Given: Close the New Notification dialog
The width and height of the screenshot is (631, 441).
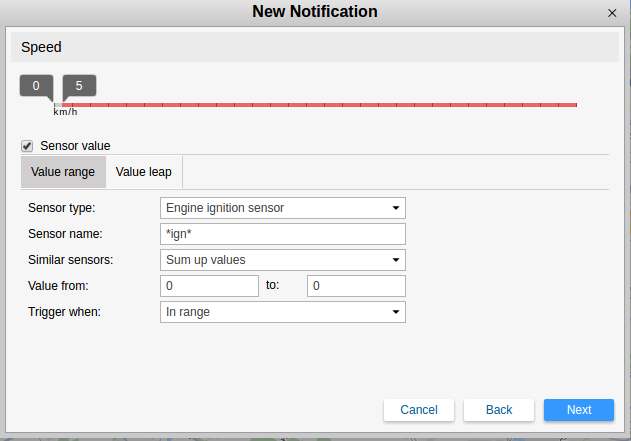Looking at the screenshot, I should [x=612, y=13].
